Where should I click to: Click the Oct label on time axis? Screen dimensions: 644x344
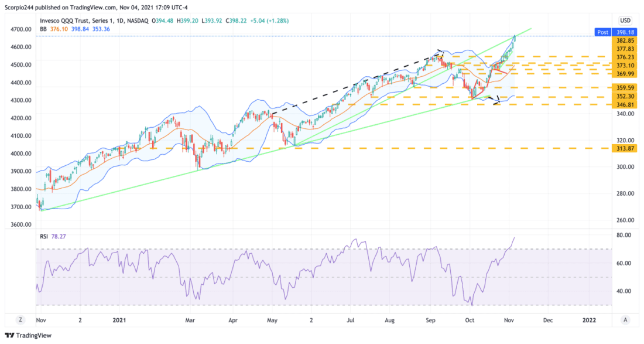tap(470, 320)
